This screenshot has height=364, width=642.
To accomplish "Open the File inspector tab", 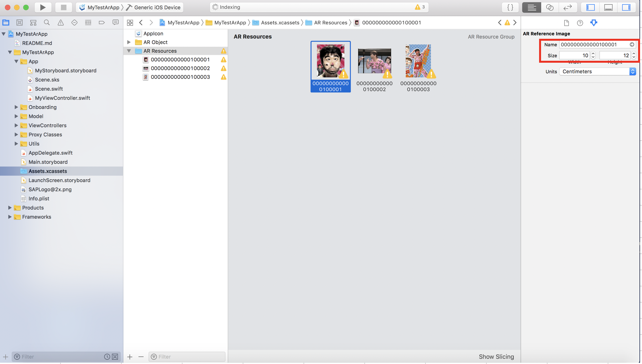I will pyautogui.click(x=566, y=23).
